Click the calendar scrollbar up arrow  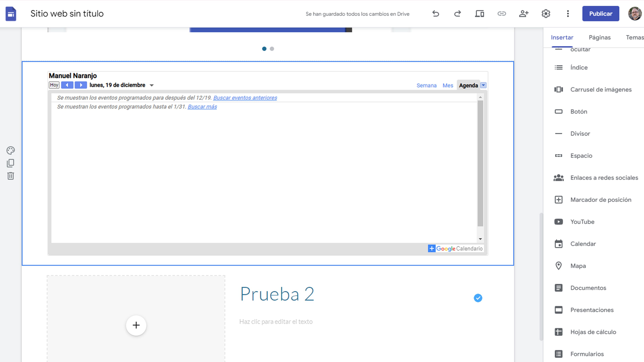[x=480, y=97]
